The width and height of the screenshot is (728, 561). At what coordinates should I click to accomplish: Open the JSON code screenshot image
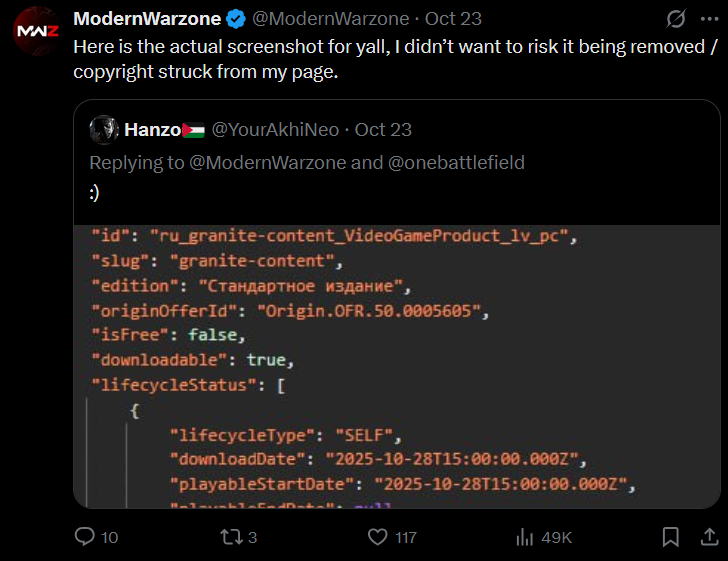click(397, 366)
